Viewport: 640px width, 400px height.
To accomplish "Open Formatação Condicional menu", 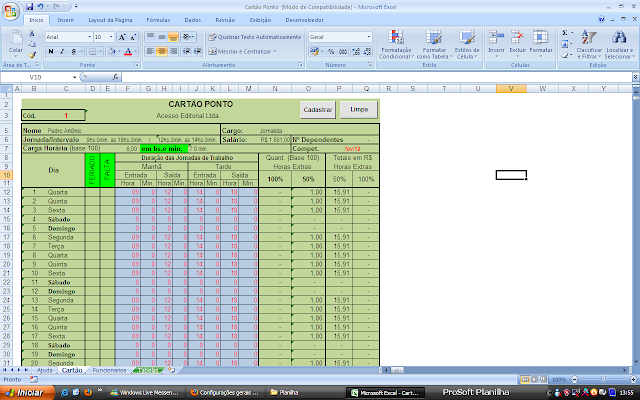I will point(396,44).
